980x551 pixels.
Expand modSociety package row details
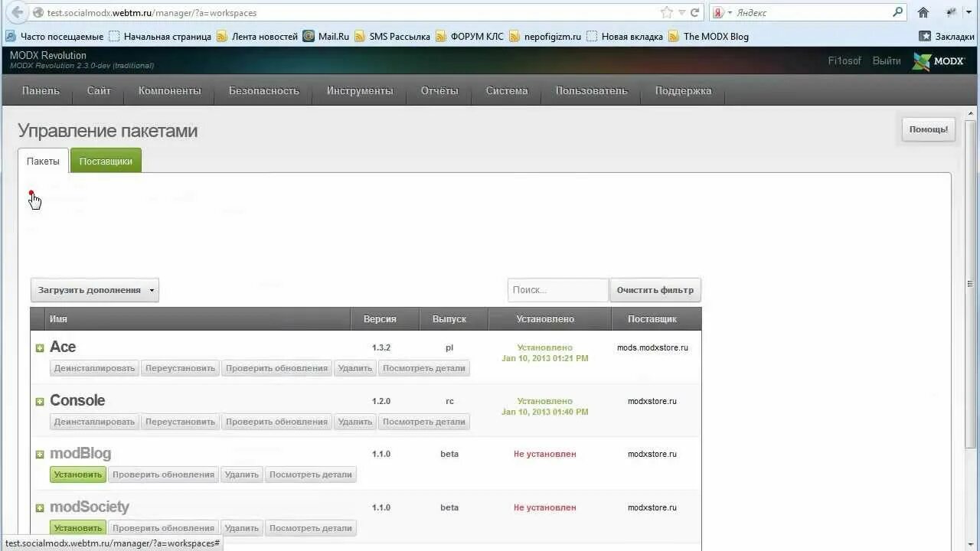[x=40, y=508]
